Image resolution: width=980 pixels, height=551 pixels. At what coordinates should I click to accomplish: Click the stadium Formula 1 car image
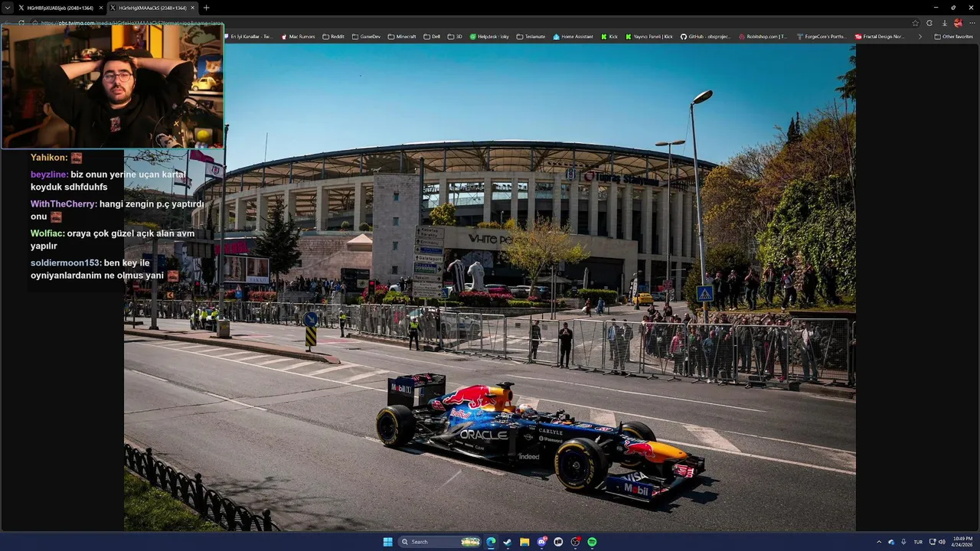tap(490, 287)
